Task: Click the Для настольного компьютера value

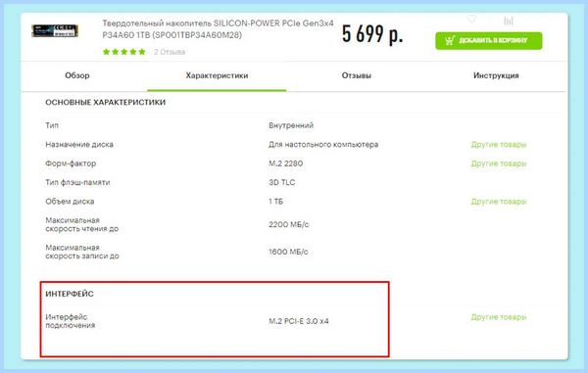Action: (x=323, y=144)
